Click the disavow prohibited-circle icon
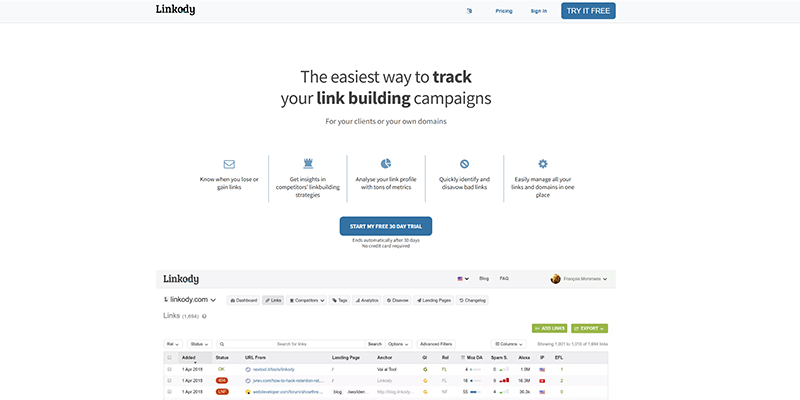The width and height of the screenshot is (800, 400). (x=464, y=164)
